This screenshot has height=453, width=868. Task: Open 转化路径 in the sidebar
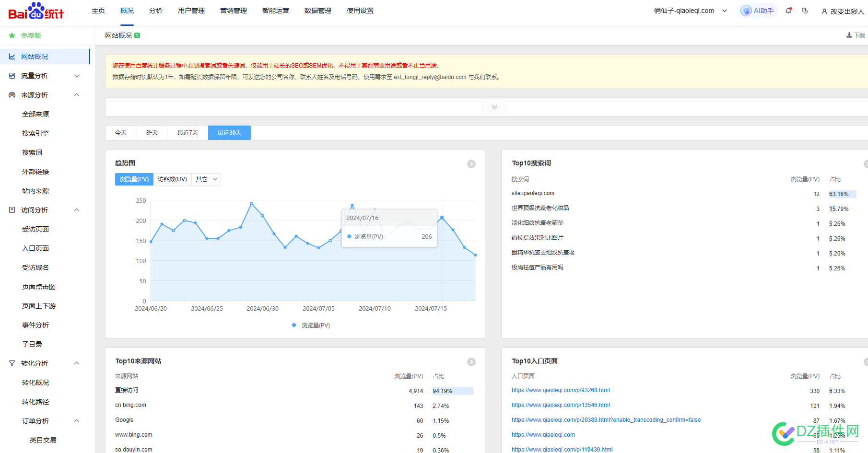[x=35, y=402]
